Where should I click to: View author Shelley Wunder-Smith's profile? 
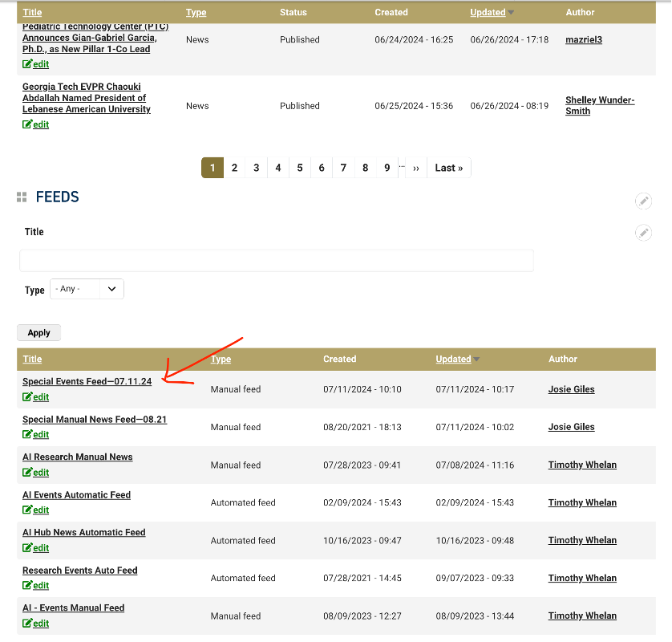[x=600, y=105]
